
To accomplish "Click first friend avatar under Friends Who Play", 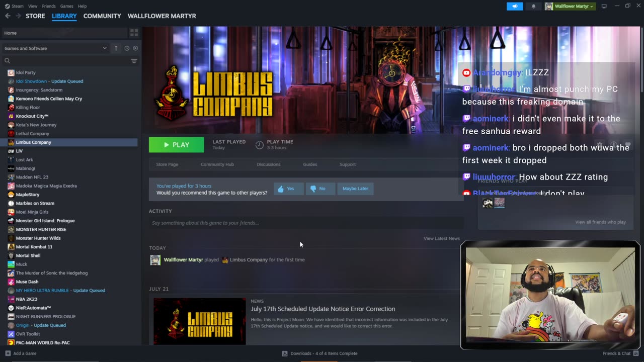I will (x=488, y=203).
